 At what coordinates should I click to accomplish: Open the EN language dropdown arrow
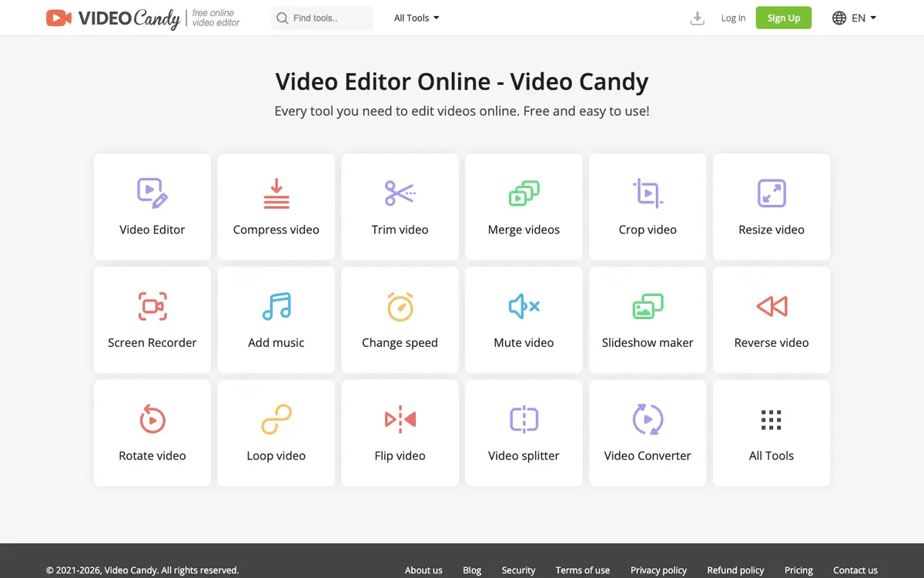point(873,18)
